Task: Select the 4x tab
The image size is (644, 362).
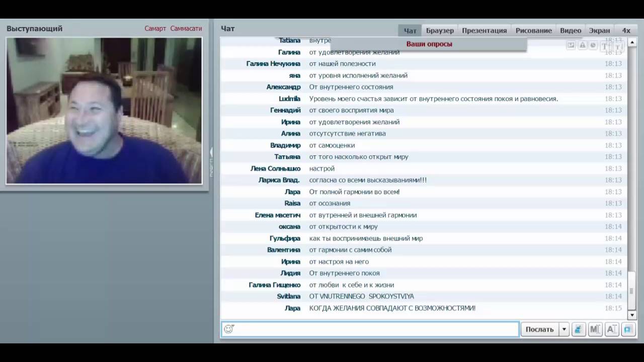Action: tap(626, 31)
